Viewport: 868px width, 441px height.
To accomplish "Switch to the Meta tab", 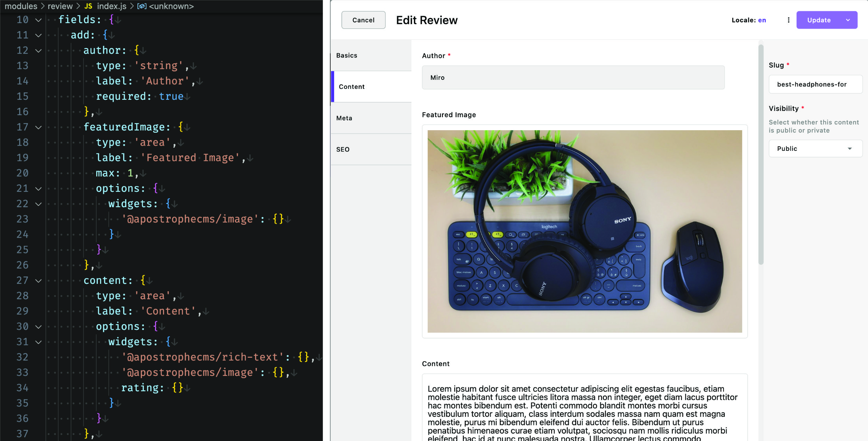I will 344,118.
